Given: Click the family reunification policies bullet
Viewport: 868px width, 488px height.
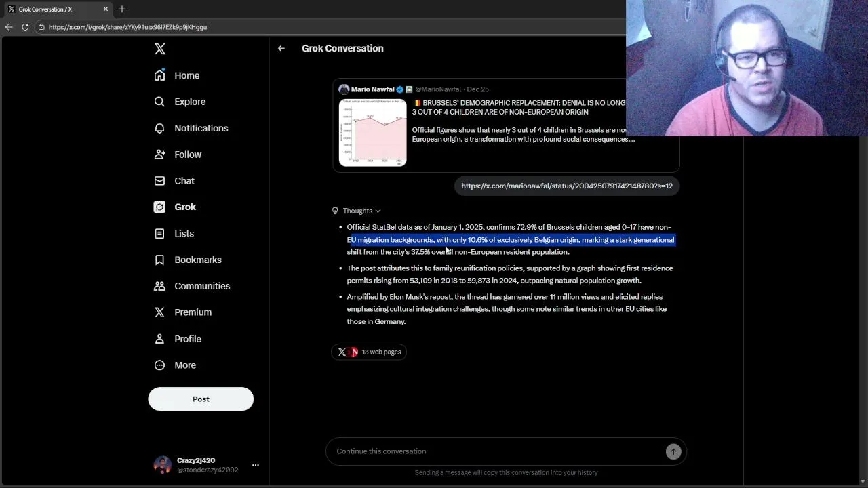Looking at the screenshot, I should pyautogui.click(x=510, y=274).
